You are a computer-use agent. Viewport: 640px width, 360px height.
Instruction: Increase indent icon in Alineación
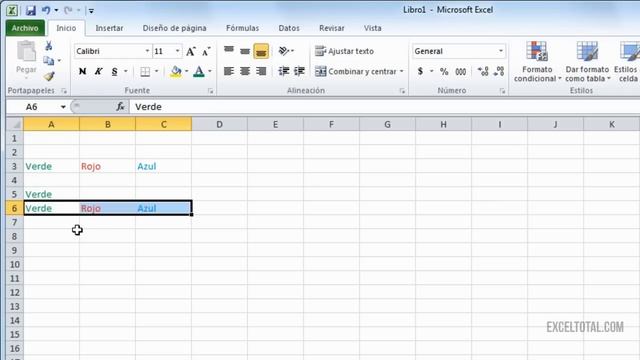tap(300, 71)
